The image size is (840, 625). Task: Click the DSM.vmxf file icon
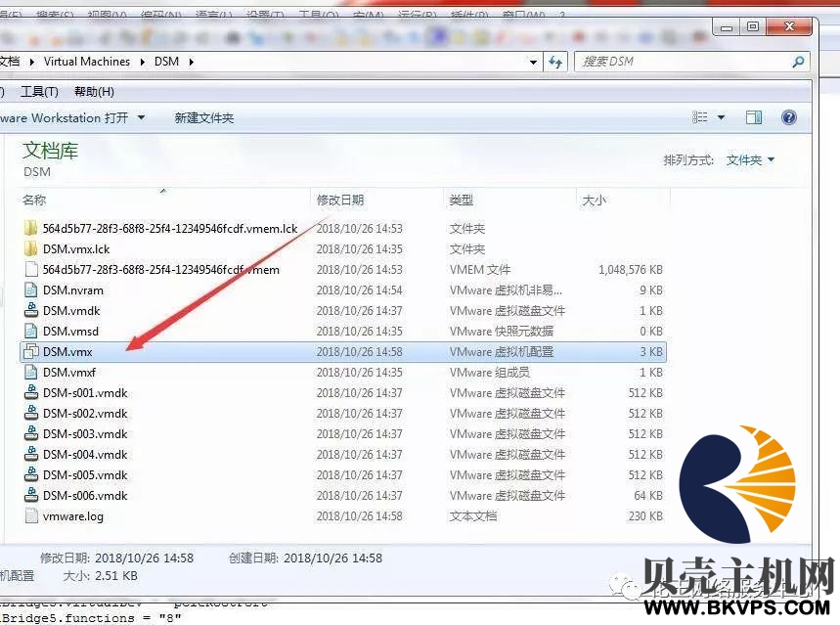point(31,372)
